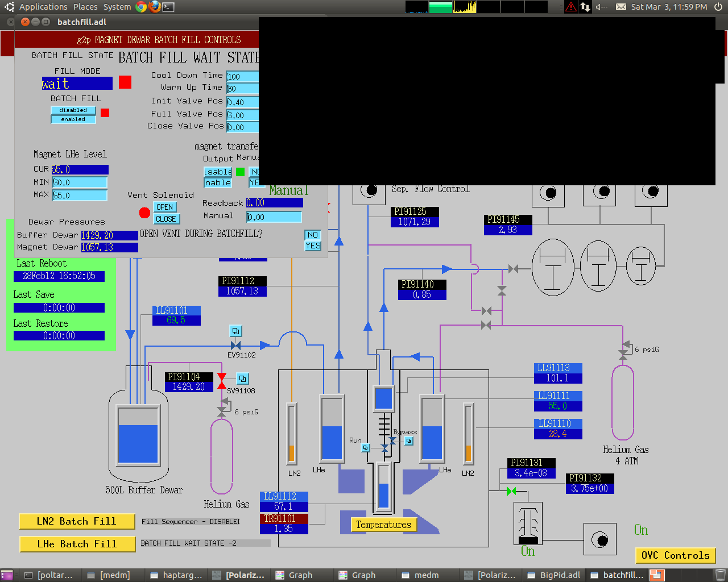
Task: Click the Cool Down Time field
Action: tap(242, 77)
